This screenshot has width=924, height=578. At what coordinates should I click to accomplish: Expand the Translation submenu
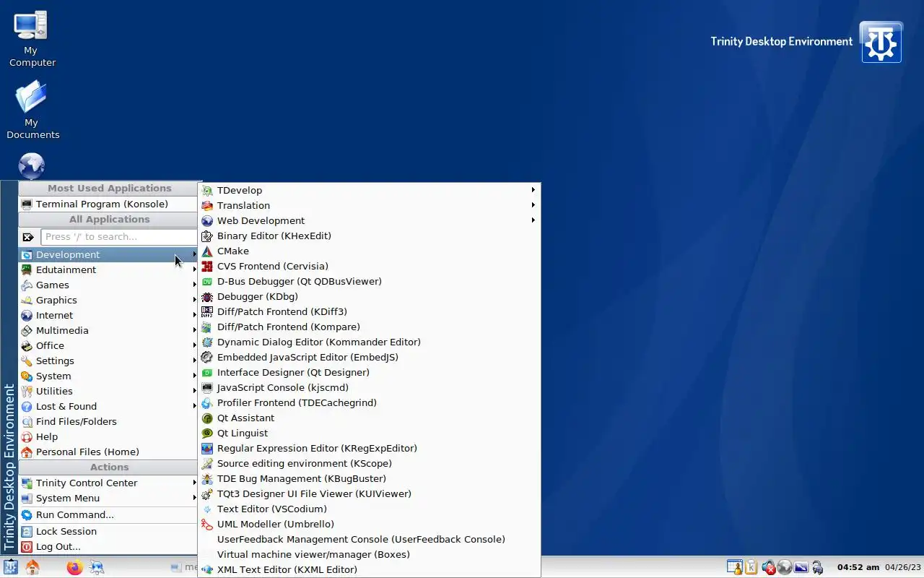pos(369,205)
